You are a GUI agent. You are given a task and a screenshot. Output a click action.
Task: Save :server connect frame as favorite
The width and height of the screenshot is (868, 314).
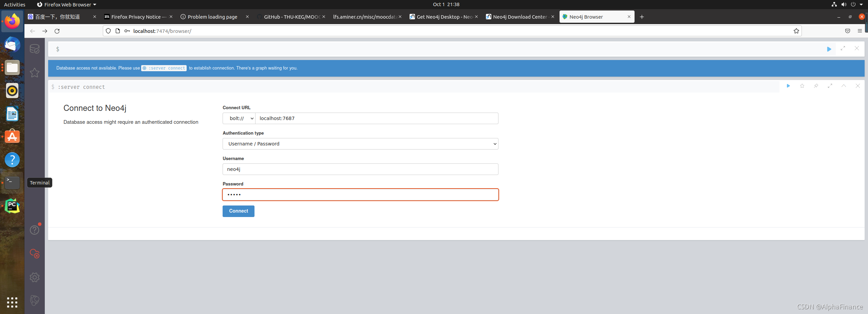(802, 86)
